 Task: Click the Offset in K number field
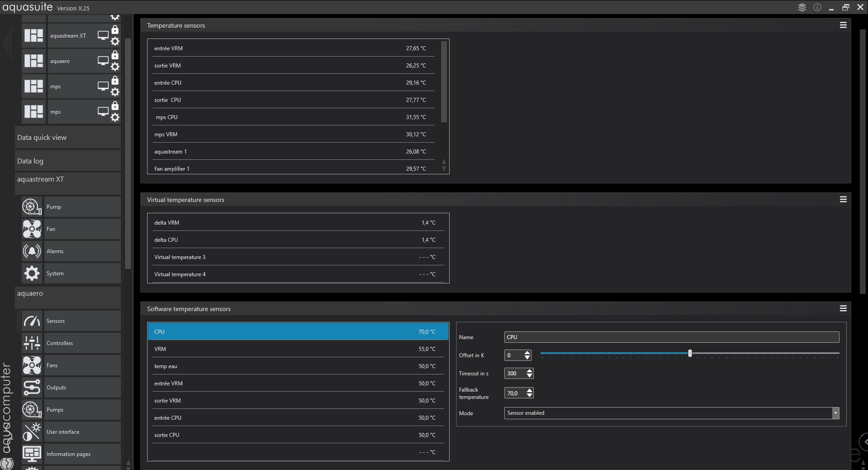(514, 355)
